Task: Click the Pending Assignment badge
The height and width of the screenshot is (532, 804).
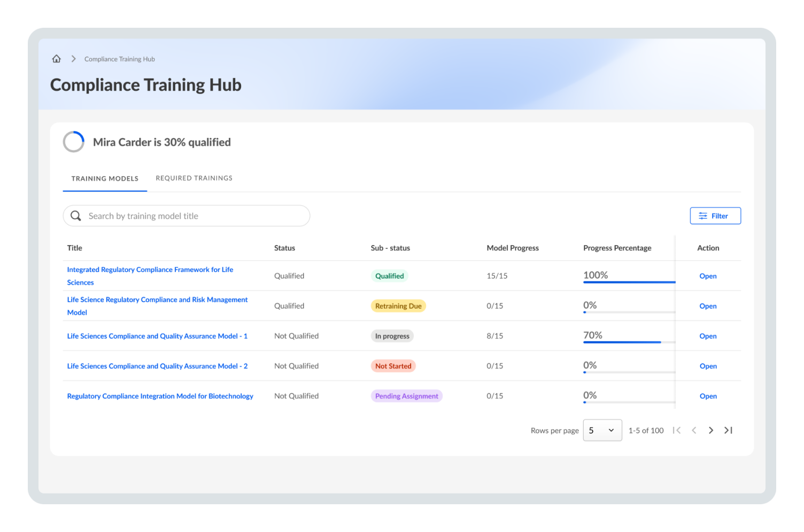Action: [407, 396]
